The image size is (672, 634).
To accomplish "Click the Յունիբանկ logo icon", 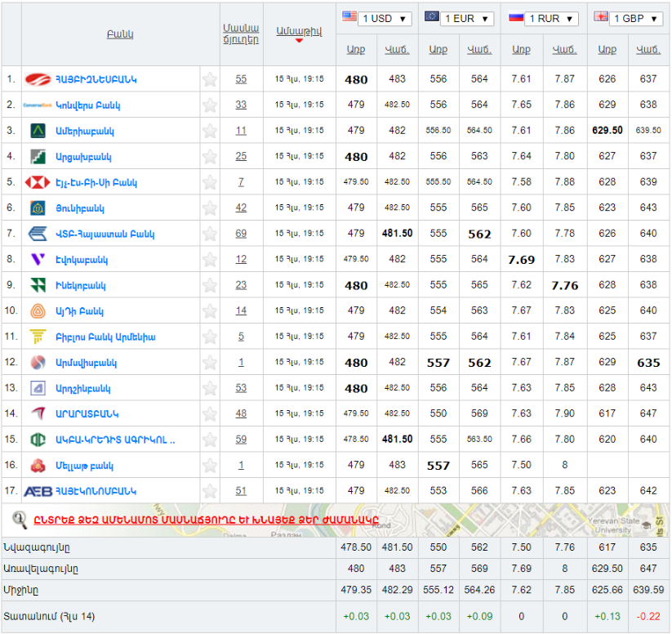I will [x=38, y=208].
